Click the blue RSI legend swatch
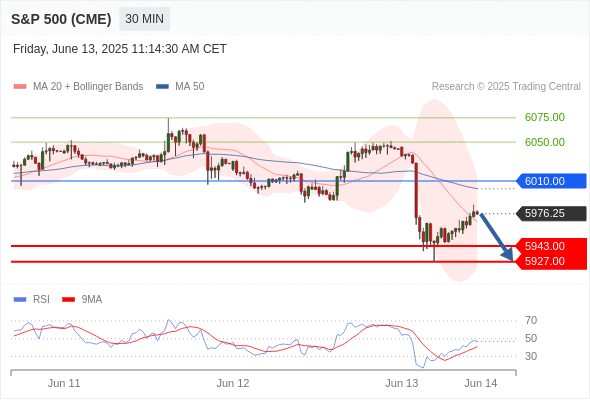Viewport: 590px width, 400px height. (x=20, y=300)
